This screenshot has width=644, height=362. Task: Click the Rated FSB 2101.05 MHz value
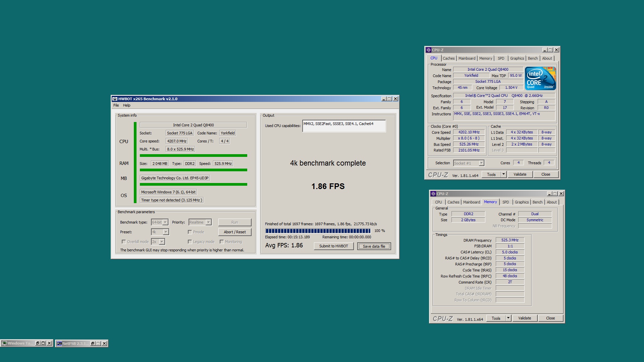pos(469,150)
